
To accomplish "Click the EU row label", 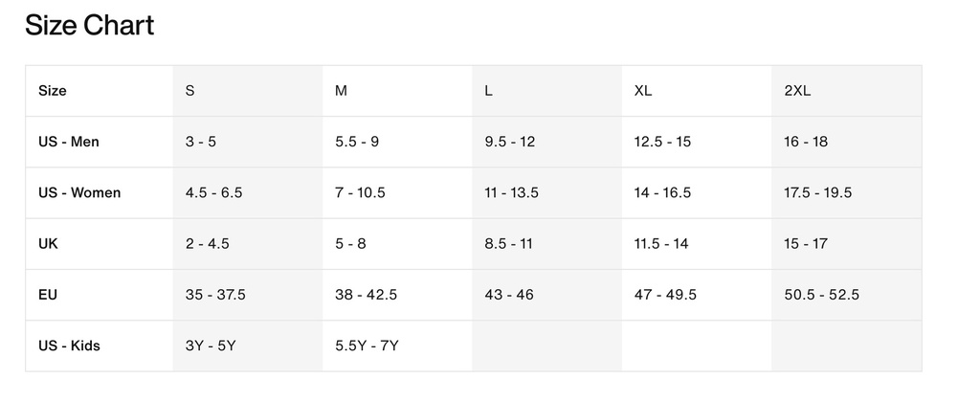I will tap(48, 294).
